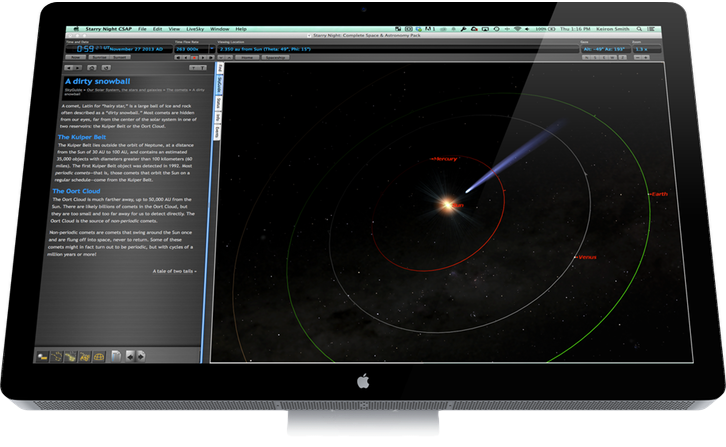Screen dimensions: 726x447
Task: Select the SkyGuide side tab
Action: pos(220,85)
